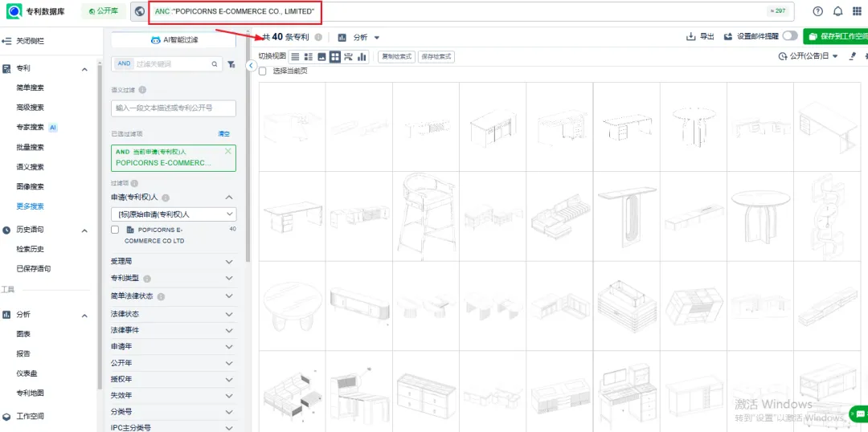The width and height of the screenshot is (868, 432).
Task: Switch to list view icon
Action: (x=295, y=56)
